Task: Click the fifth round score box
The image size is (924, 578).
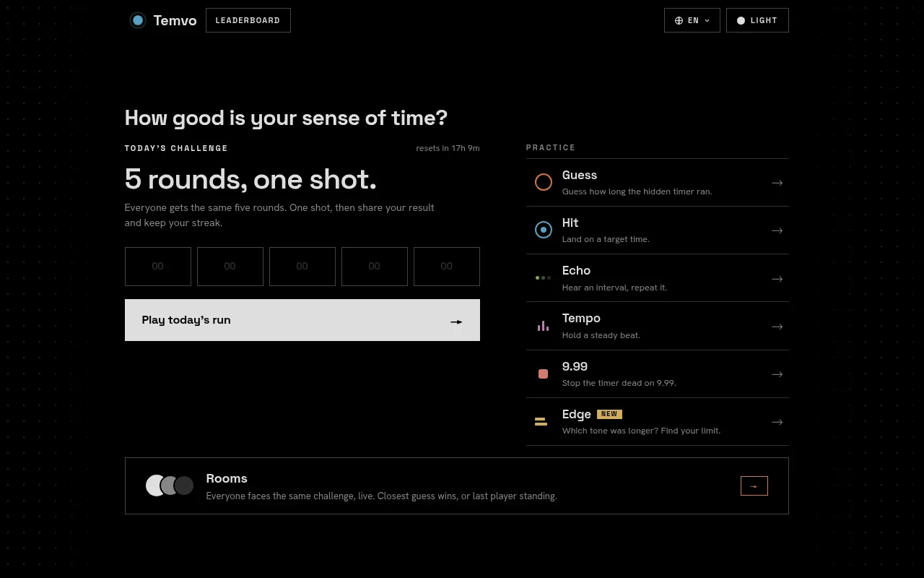Action: pyautogui.click(x=447, y=267)
